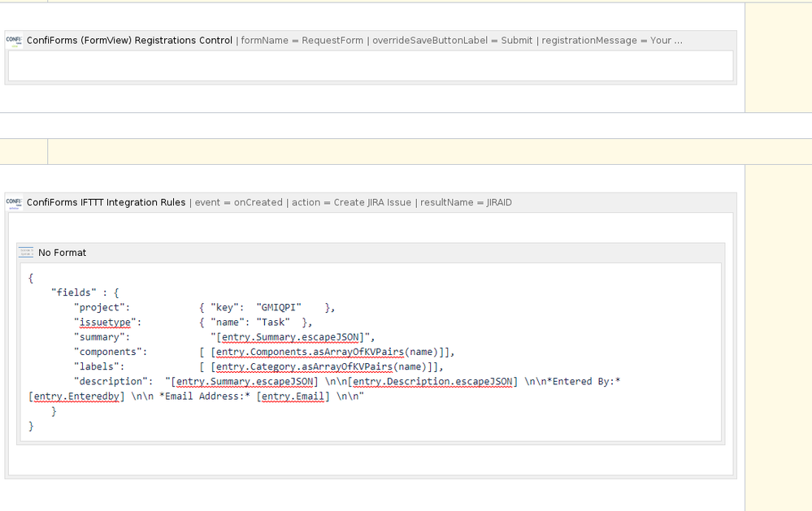Click the registrationMessage = Your parameter text
The height and width of the screenshot is (511, 812).
pyautogui.click(x=611, y=41)
